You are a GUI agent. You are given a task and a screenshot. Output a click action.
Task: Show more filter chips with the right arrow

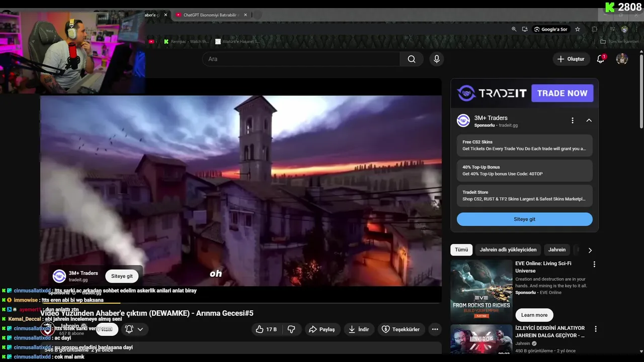[590, 250]
